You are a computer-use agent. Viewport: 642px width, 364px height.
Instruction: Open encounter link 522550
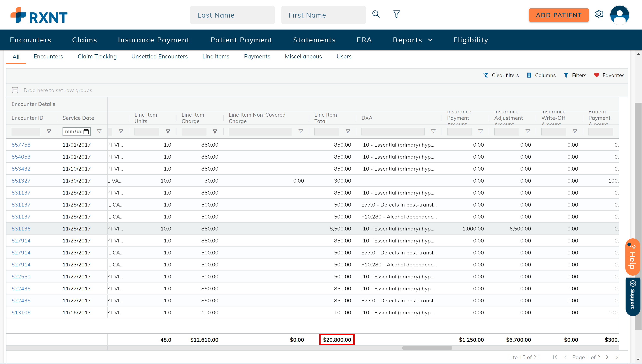21,276
